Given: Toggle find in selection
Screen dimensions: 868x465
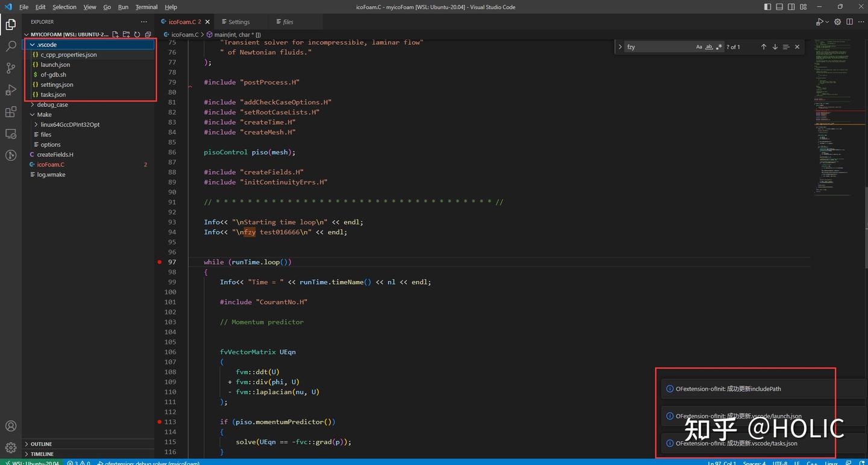Looking at the screenshot, I should 786,46.
